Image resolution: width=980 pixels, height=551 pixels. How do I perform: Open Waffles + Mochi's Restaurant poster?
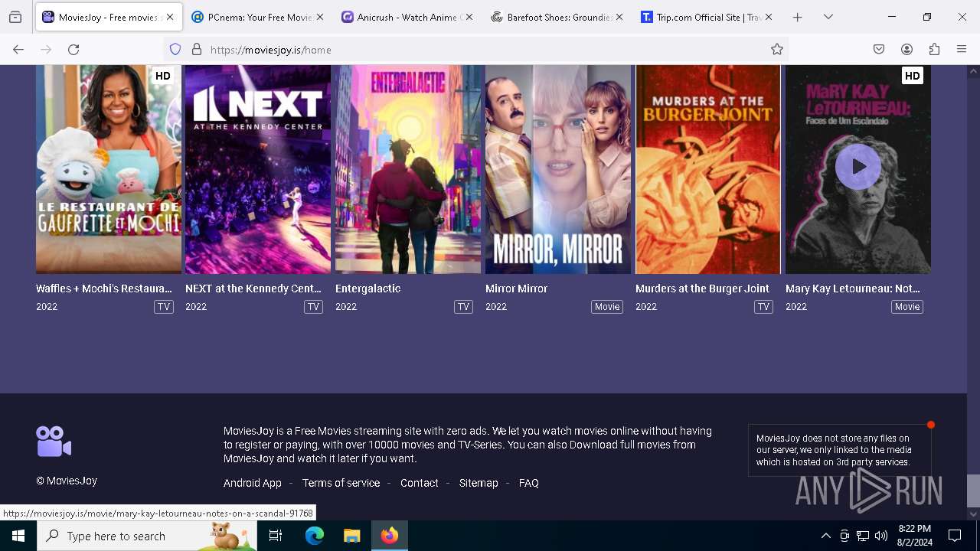pyautogui.click(x=109, y=169)
